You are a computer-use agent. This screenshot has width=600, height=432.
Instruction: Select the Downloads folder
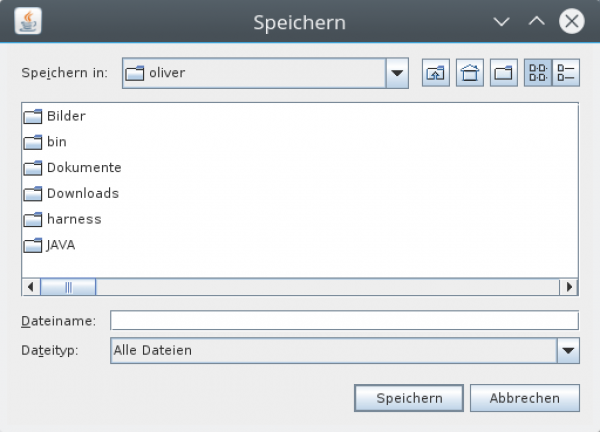pos(82,193)
